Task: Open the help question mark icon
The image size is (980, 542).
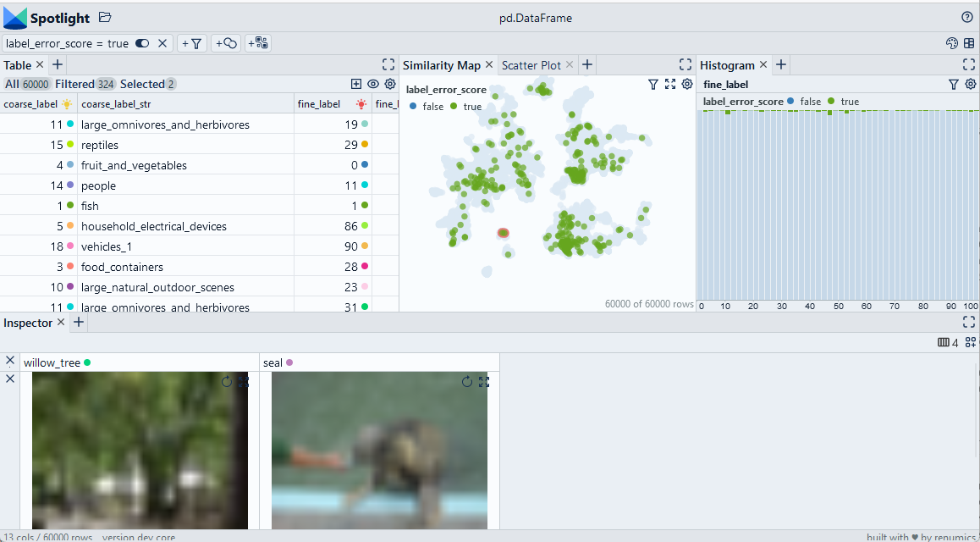Action: (x=966, y=18)
